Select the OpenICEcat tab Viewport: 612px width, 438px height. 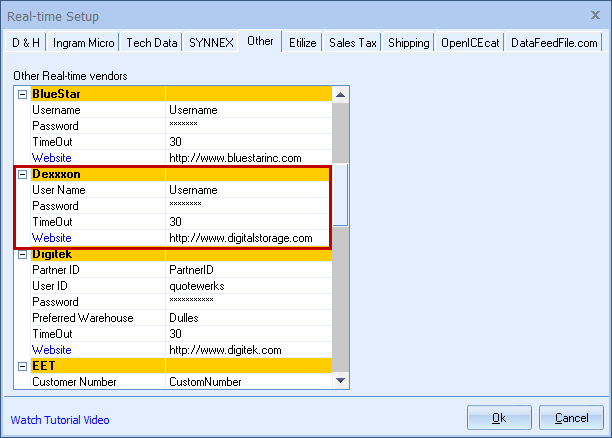pyautogui.click(x=470, y=42)
